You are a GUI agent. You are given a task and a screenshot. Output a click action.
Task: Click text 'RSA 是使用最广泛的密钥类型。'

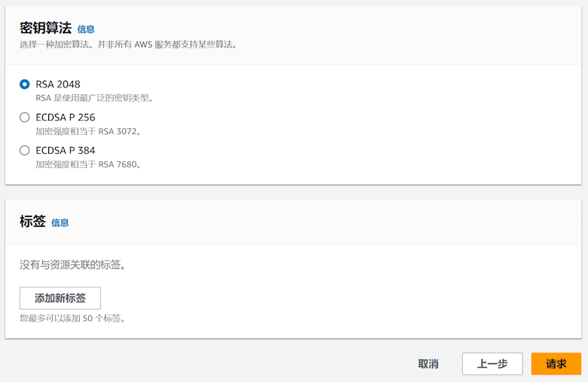coord(94,98)
